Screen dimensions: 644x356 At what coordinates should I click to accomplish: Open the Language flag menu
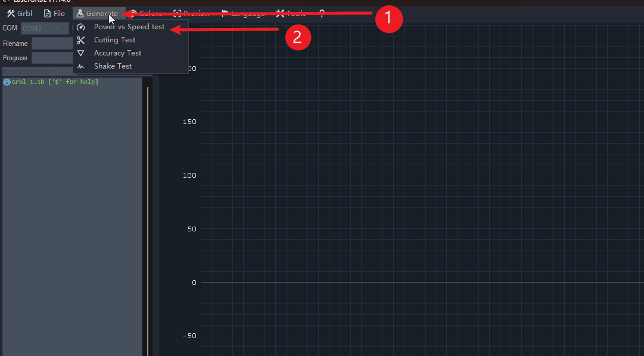point(242,14)
